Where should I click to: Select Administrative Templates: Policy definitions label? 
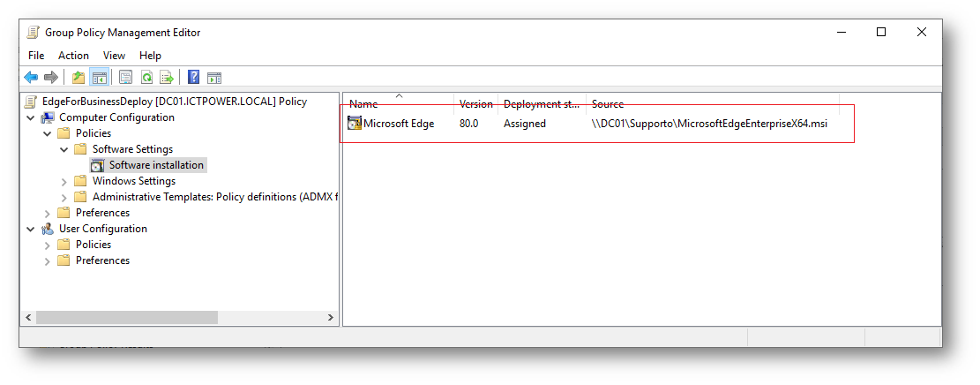click(215, 197)
